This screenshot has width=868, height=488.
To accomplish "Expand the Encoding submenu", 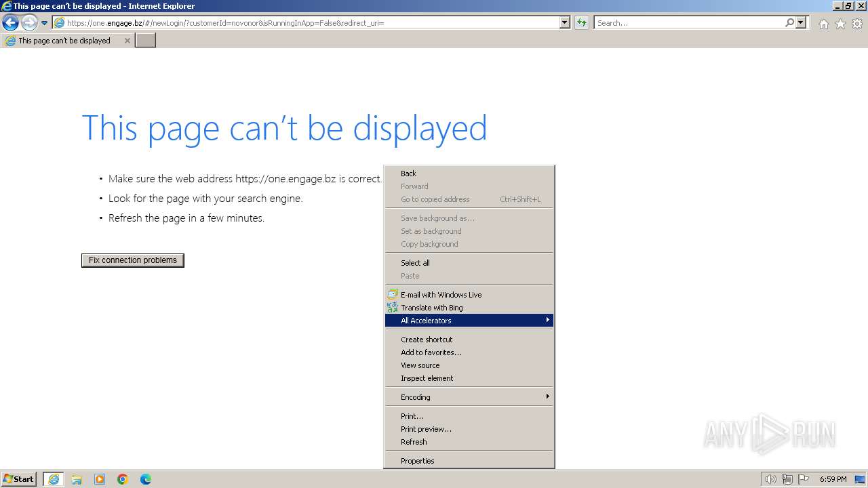I will pos(469,397).
